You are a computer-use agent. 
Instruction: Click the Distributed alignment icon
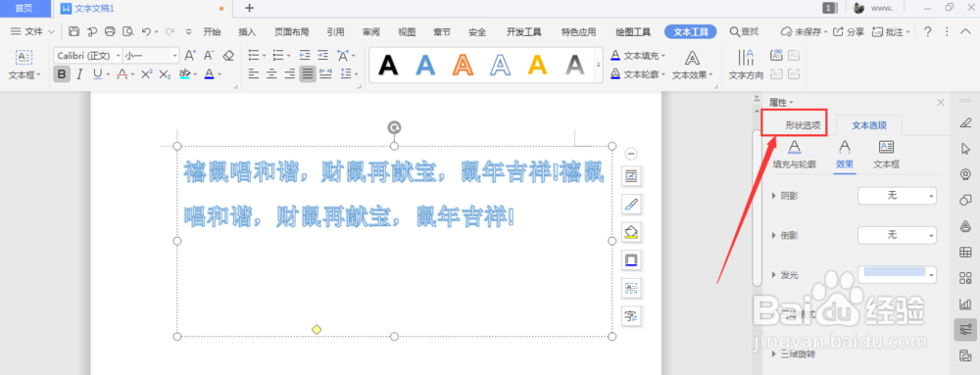pyautogui.click(x=325, y=74)
